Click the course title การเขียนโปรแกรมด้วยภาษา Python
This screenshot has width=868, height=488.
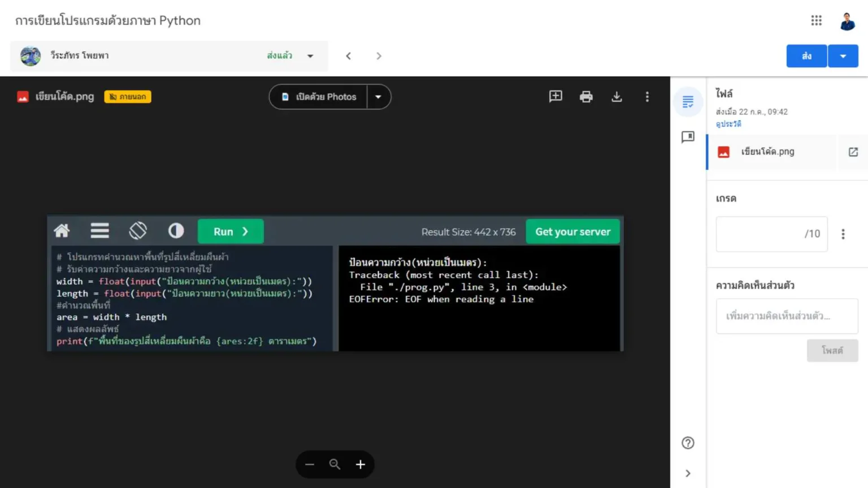(108, 20)
